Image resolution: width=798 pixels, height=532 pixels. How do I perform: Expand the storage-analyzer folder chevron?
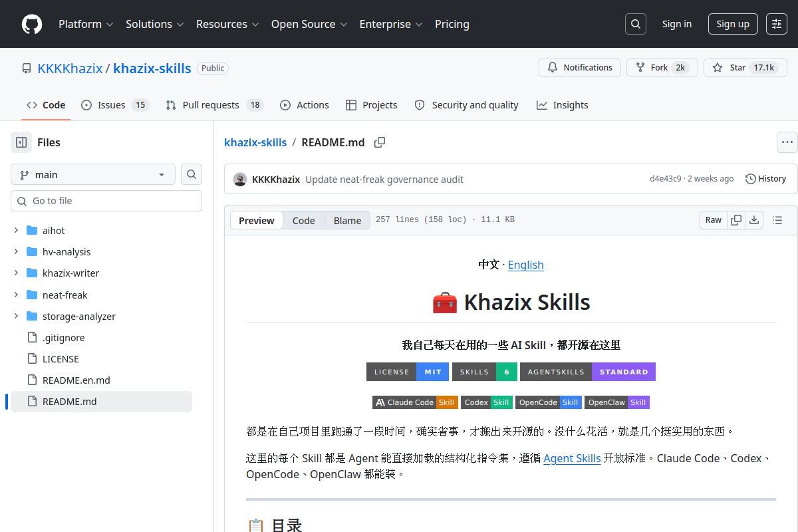coord(16,317)
